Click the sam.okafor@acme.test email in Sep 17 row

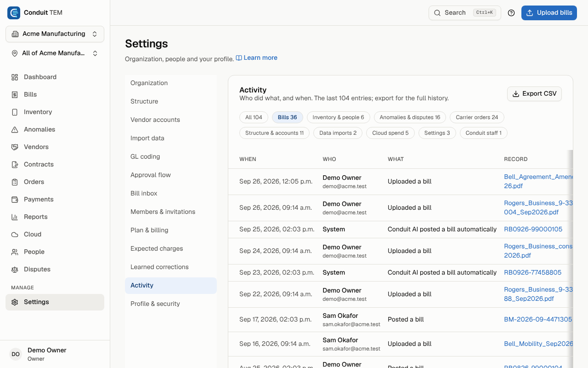pyautogui.click(x=351, y=324)
